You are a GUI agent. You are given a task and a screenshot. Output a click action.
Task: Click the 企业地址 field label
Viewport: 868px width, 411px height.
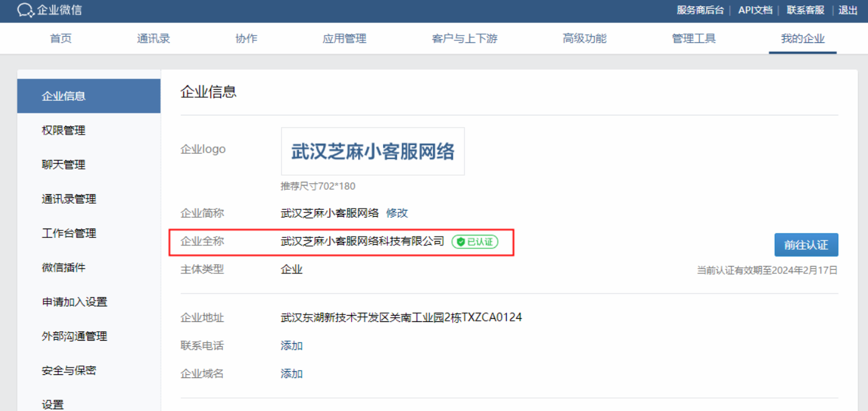(202, 318)
